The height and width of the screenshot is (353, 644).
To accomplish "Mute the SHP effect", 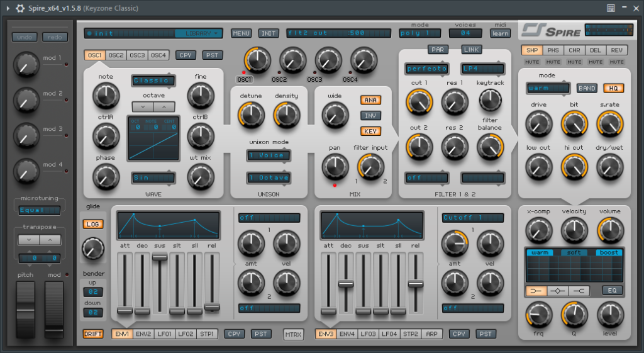I will [532, 62].
